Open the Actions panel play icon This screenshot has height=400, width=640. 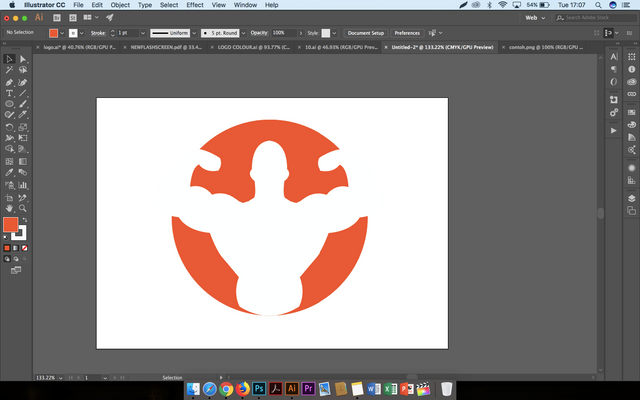(614, 131)
